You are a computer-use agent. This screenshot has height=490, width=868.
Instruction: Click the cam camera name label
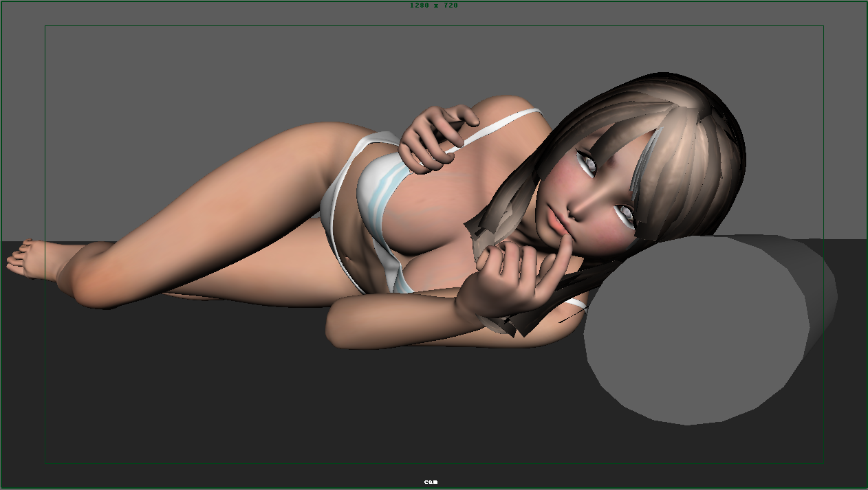431,482
